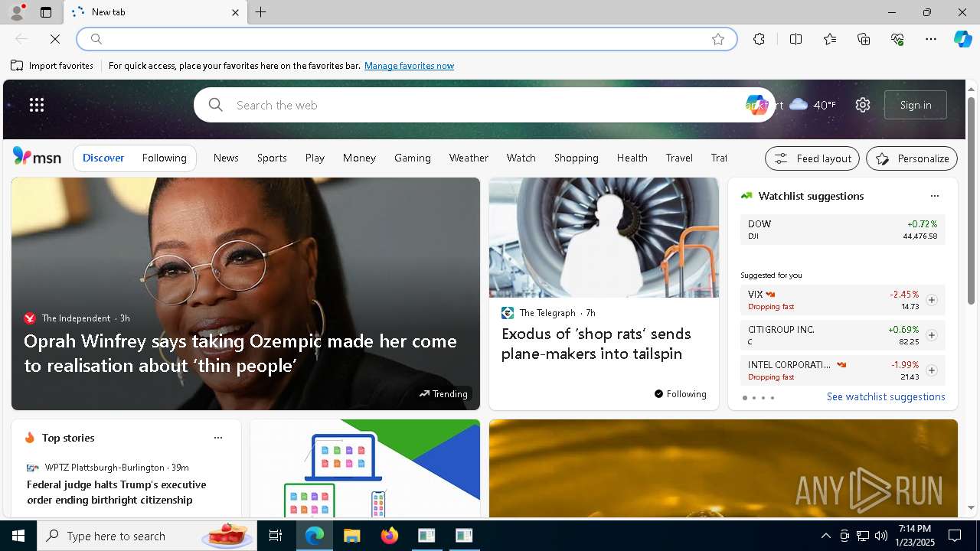Focus the Windows taskbar search box
The image size is (980, 551).
[145, 536]
